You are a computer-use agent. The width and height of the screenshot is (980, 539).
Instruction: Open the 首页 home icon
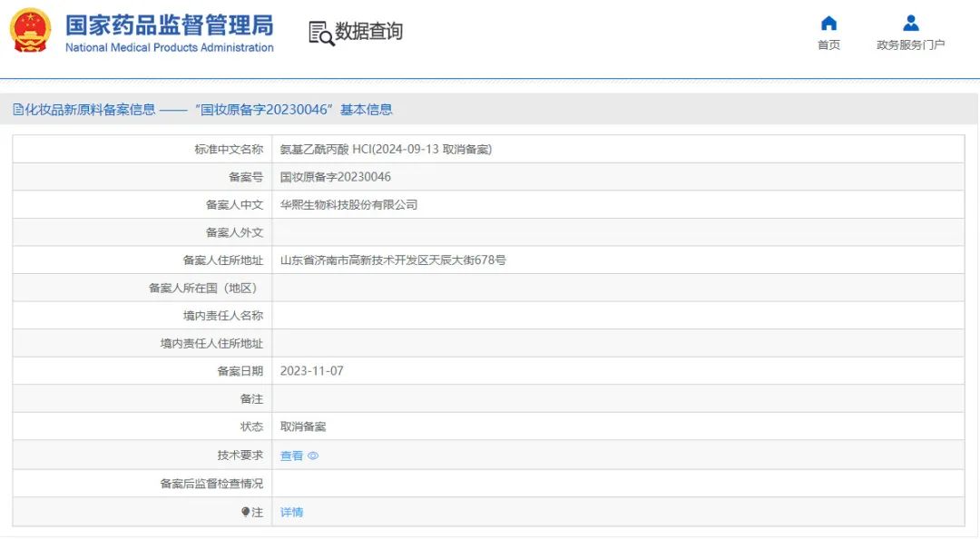[x=828, y=24]
